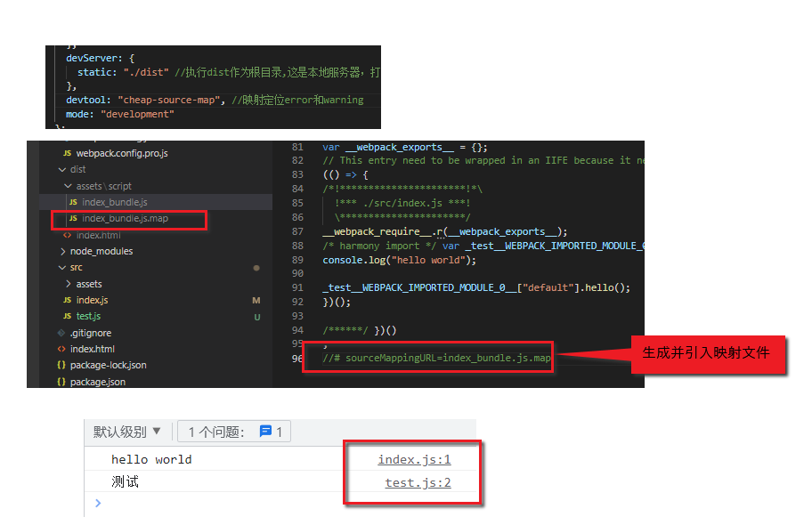Click the var __webpack_exports__ line 81
Viewport: 812px width, 525px height.
[x=404, y=147]
